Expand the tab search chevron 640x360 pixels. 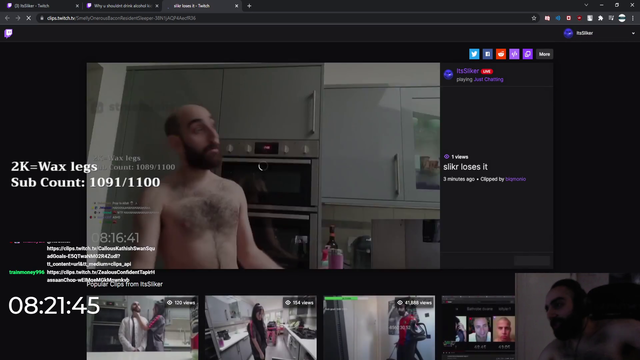point(586,5)
